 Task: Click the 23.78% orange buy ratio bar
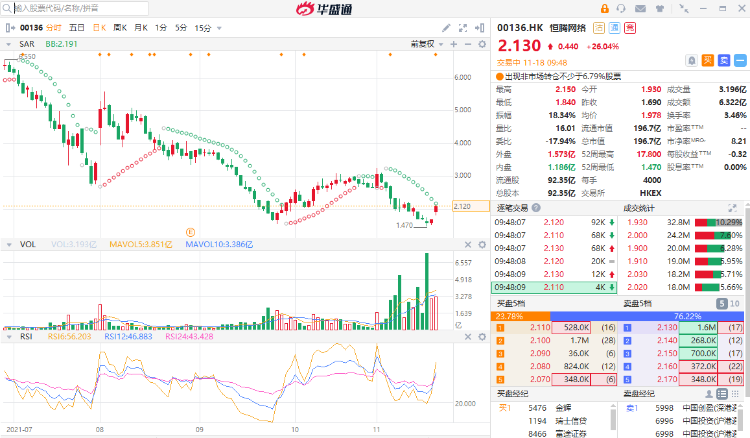click(520, 316)
